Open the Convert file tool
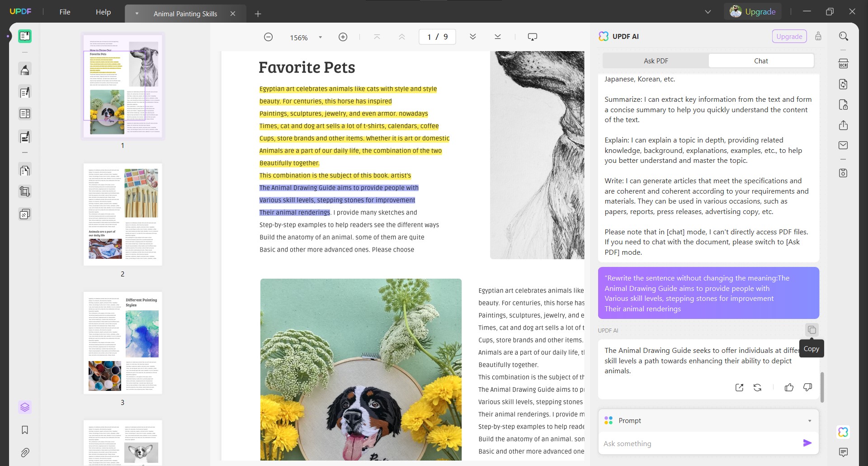The image size is (868, 466). [x=844, y=84]
